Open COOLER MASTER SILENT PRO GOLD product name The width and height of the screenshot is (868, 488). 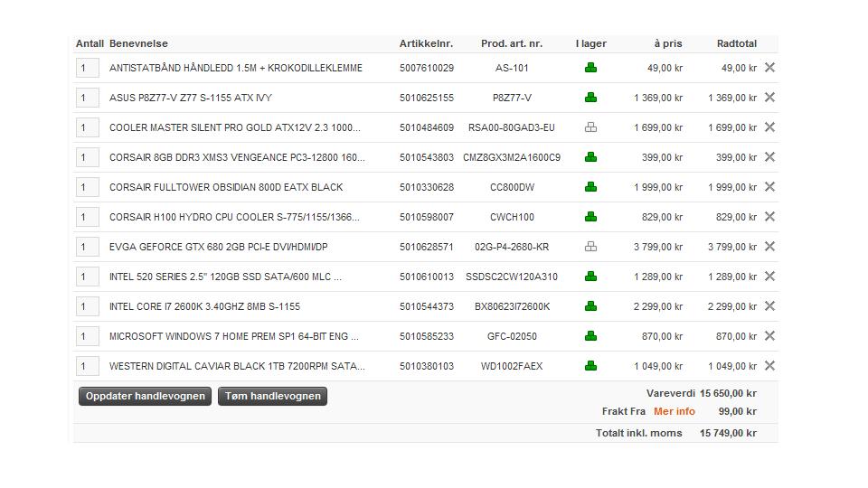(x=235, y=127)
